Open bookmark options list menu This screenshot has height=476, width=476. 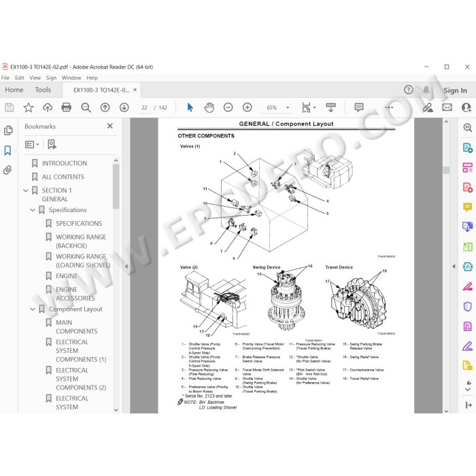click(32, 144)
